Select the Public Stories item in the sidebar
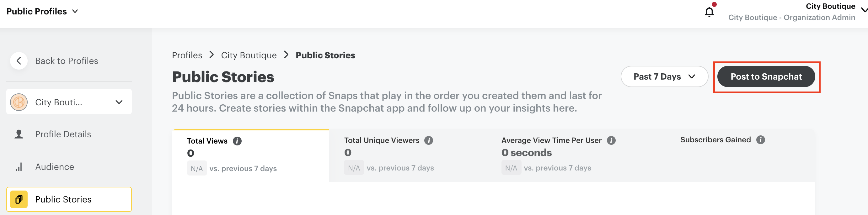This screenshot has height=215, width=868. 63,199
